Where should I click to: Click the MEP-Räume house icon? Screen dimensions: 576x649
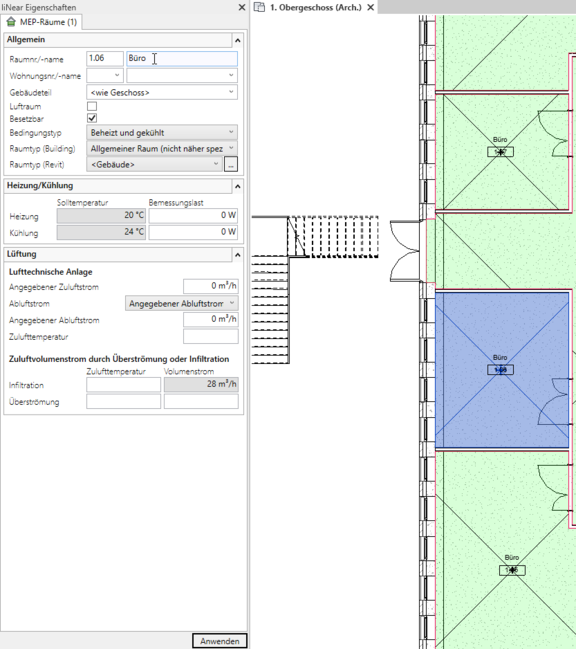(x=11, y=22)
